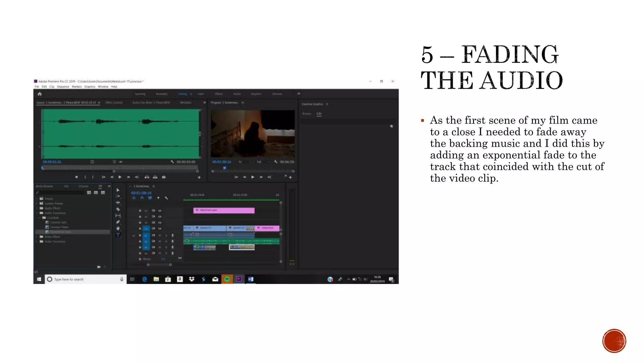Click Add Marker in Source monitor
This screenshot has width=644, height=362.
76,177
